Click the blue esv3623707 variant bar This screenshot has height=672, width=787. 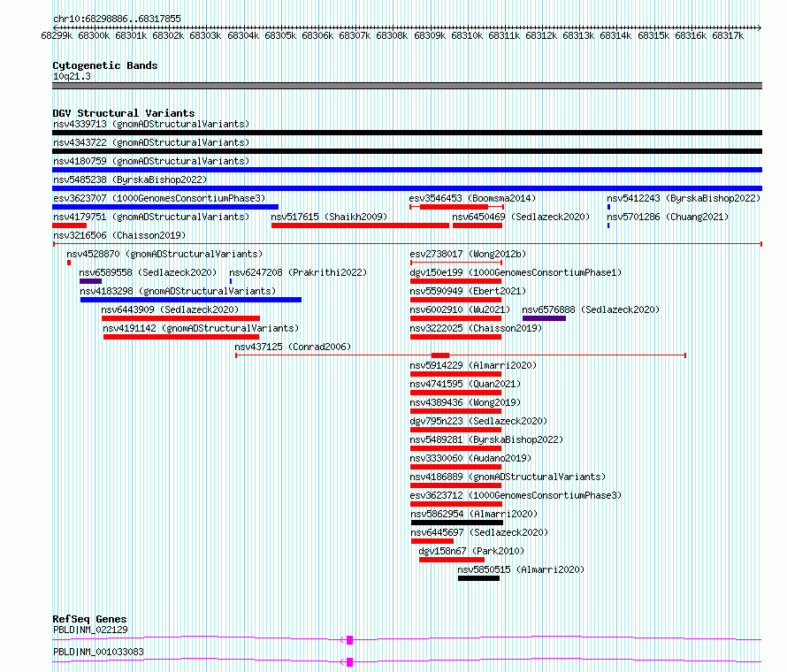pyautogui.click(x=165, y=207)
